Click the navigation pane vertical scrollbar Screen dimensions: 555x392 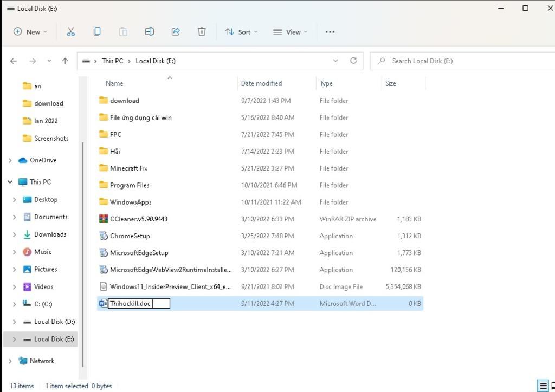[83, 254]
